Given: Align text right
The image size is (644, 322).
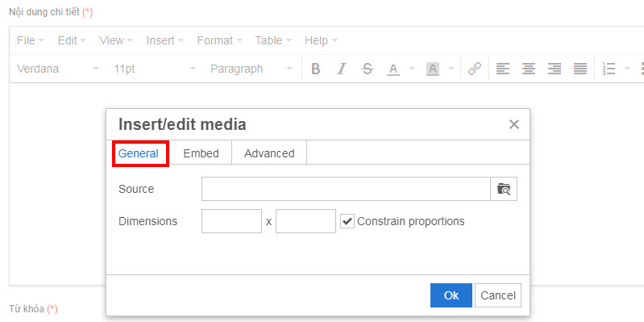Looking at the screenshot, I should coord(555,69).
